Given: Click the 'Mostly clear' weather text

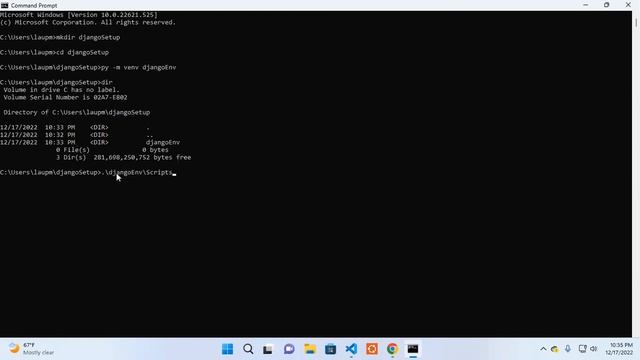Looking at the screenshot, I should (x=38, y=353).
